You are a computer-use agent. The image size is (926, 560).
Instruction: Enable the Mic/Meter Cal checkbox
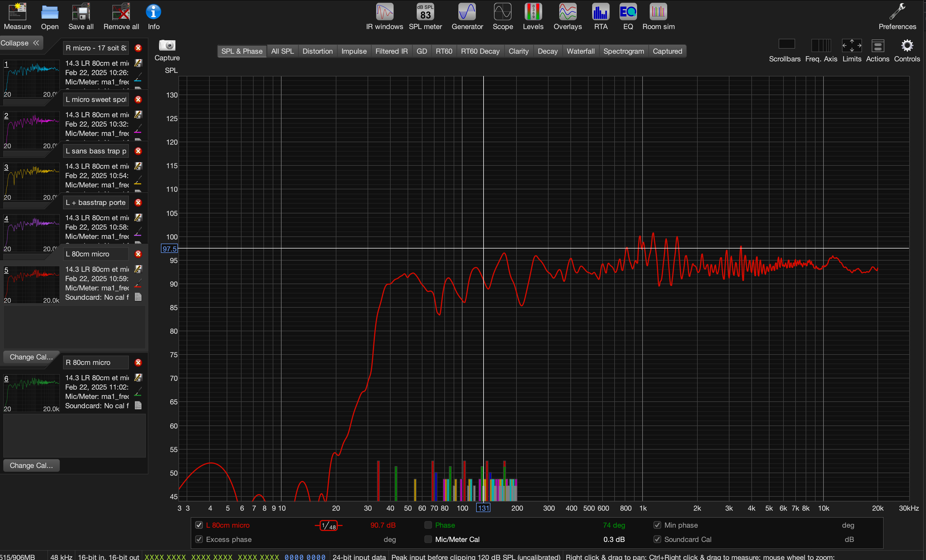pyautogui.click(x=428, y=539)
